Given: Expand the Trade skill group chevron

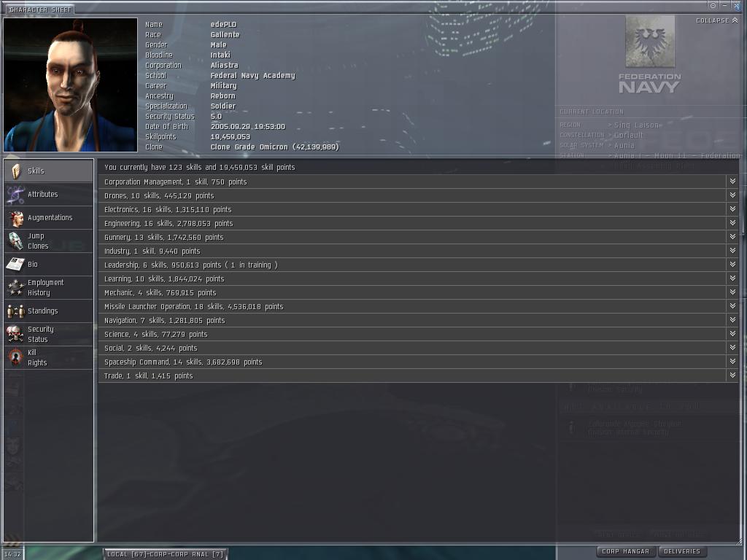Looking at the screenshot, I should tap(732, 375).
